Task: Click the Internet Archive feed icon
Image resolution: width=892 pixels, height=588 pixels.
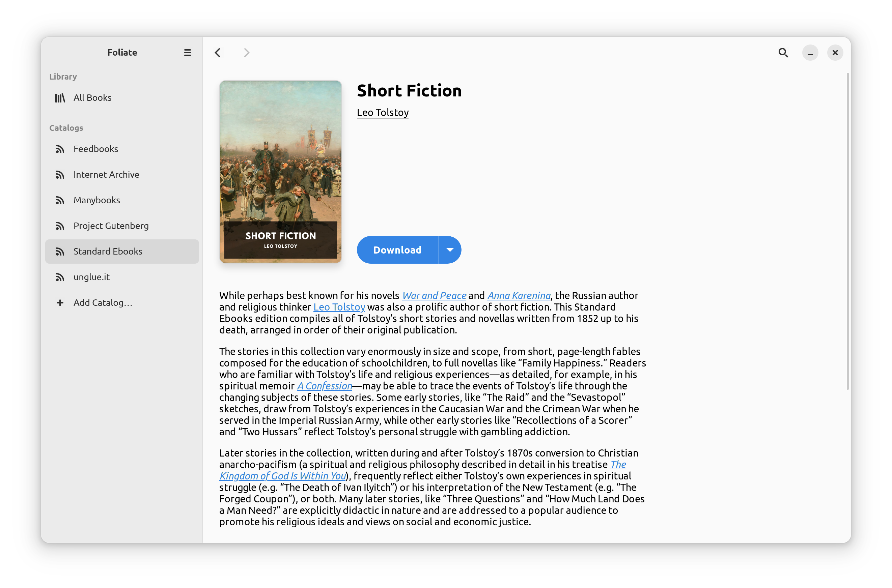Action: 60,175
